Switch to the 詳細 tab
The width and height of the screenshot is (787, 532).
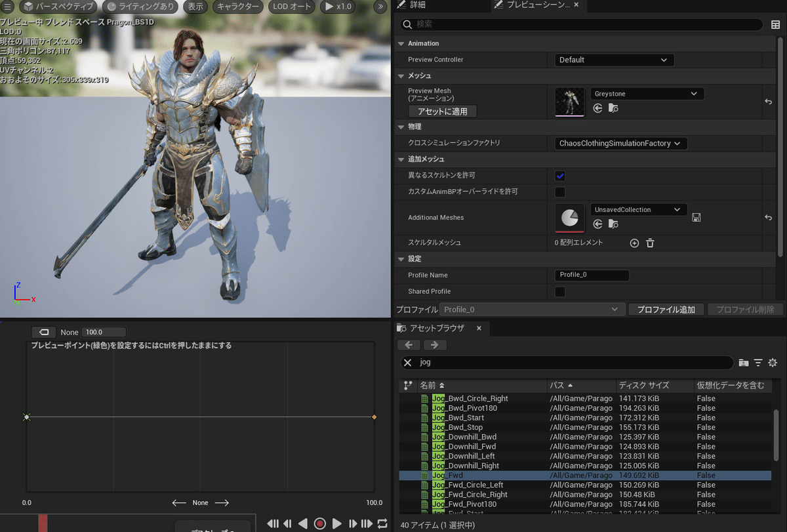pos(417,5)
